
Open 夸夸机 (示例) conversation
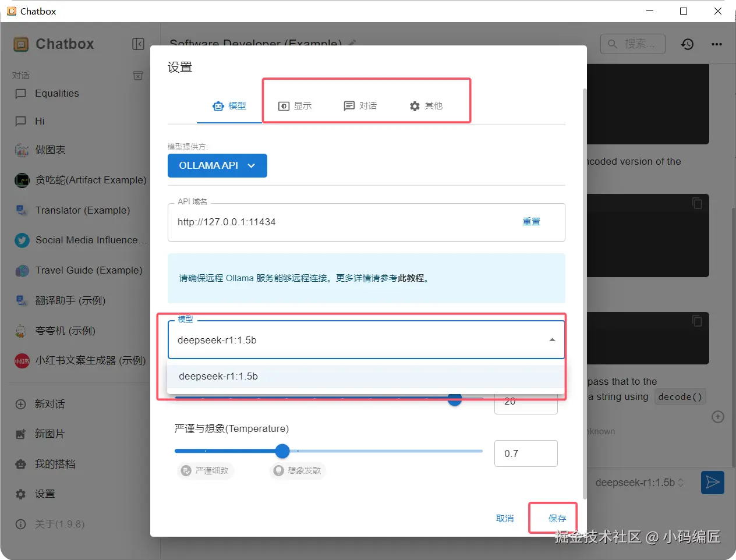pos(80,331)
